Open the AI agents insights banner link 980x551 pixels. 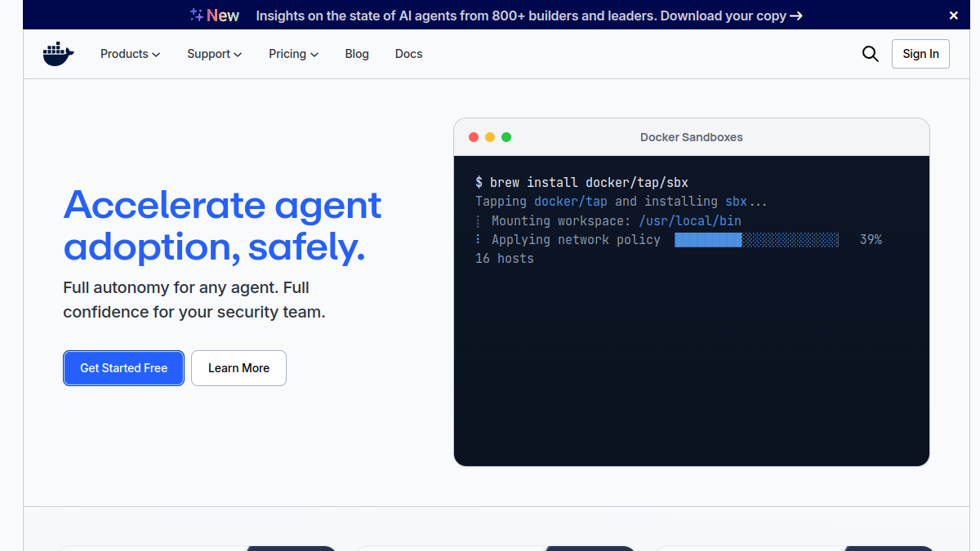[x=529, y=16]
